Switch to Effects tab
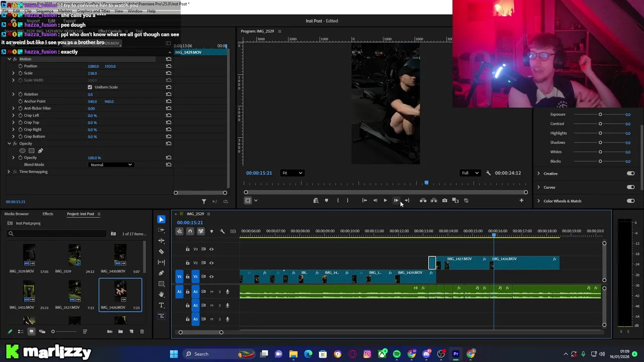The height and width of the screenshot is (362, 644). tap(48, 214)
